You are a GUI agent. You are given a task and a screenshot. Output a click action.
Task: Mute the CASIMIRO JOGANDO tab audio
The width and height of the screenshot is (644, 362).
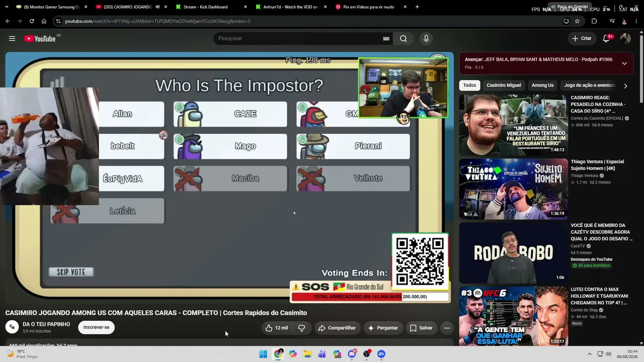click(x=157, y=7)
